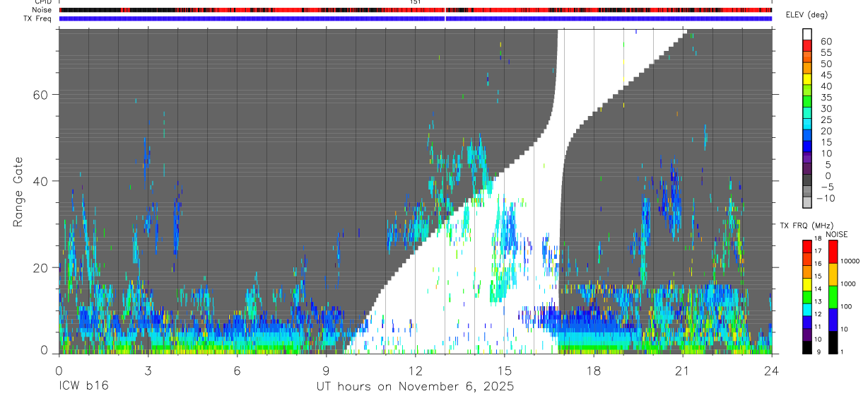Click x-axis tick label '24'
Viewport: 868px width, 401px height.
coord(771,371)
